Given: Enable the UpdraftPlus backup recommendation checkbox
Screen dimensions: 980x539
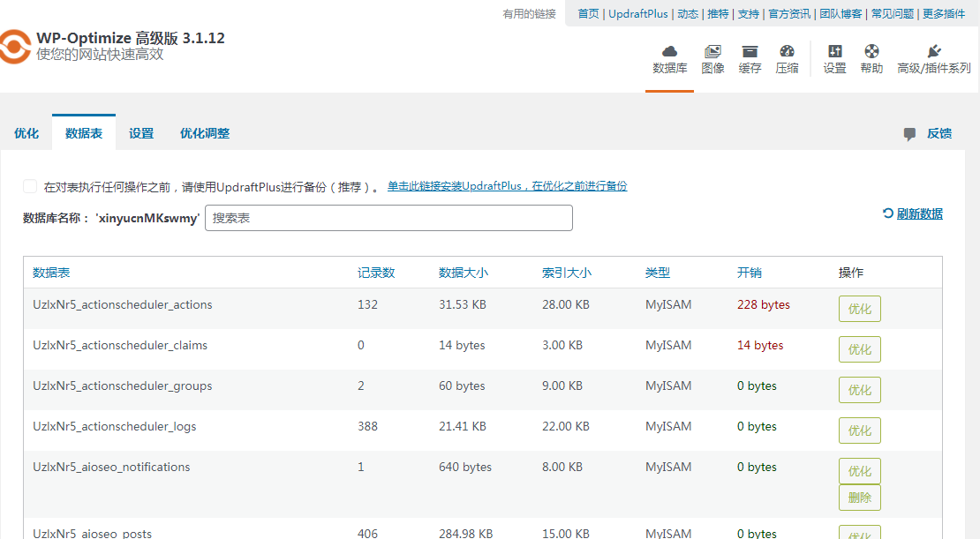Looking at the screenshot, I should (x=29, y=185).
